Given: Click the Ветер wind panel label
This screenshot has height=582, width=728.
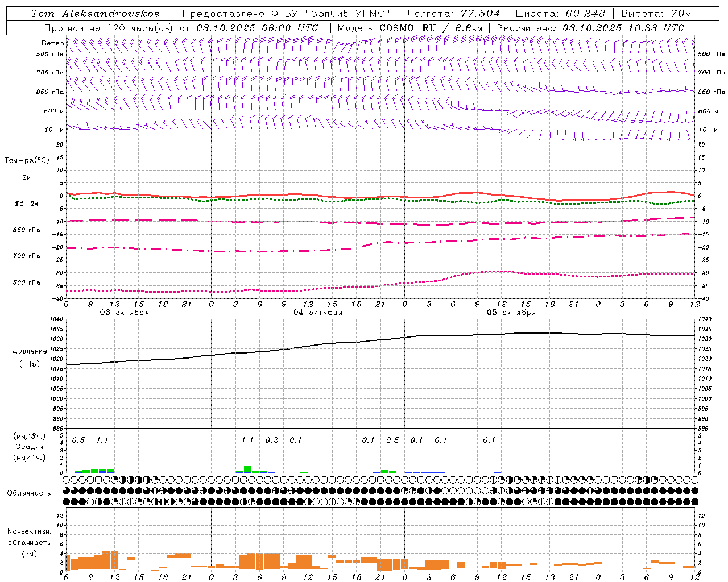Looking at the screenshot, I should click(x=53, y=43).
